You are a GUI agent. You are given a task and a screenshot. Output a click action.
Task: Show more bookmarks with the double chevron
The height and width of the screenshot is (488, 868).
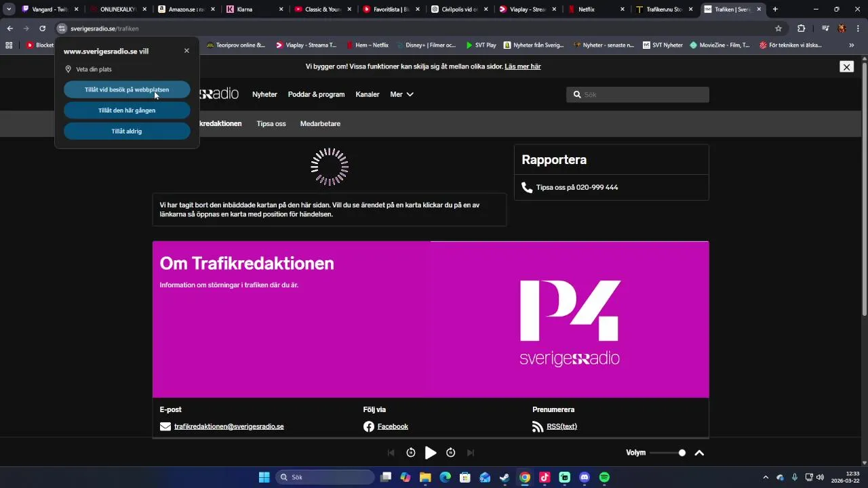pos(852,45)
